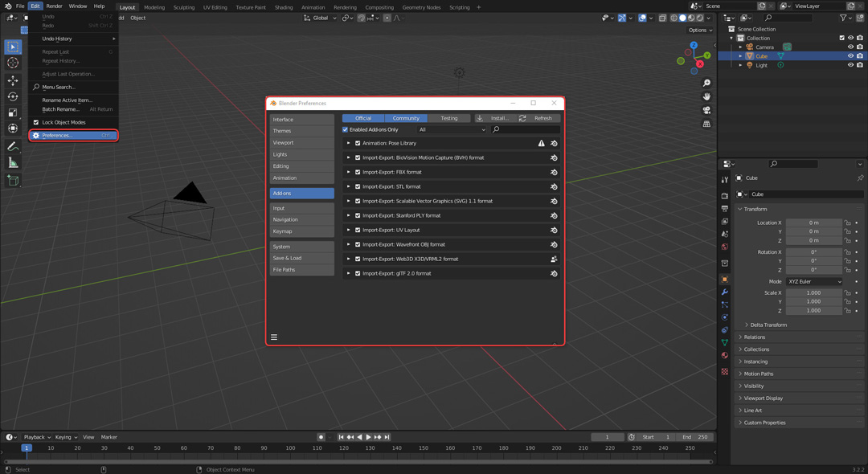Open the Modifiers wrench properties tab
Viewport: 868px width, 474px height.
[725, 292]
